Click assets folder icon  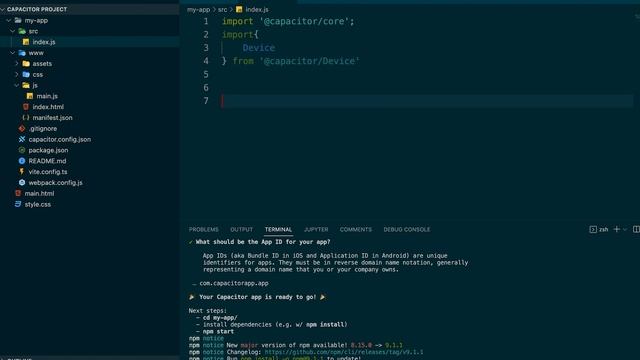[26, 63]
